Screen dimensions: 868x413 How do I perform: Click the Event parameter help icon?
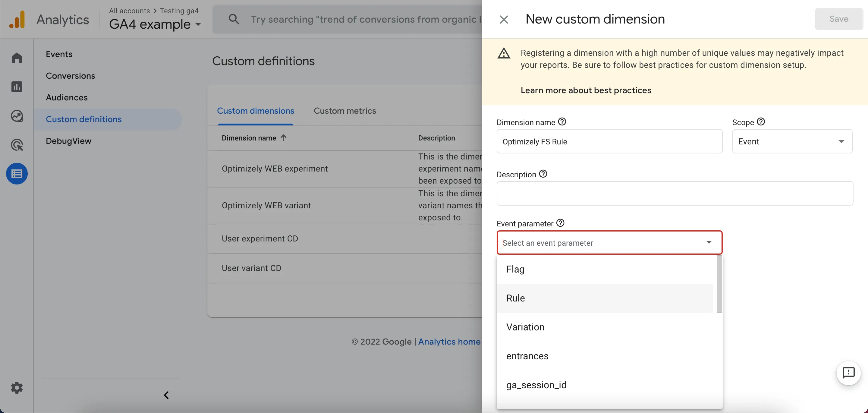(x=560, y=223)
